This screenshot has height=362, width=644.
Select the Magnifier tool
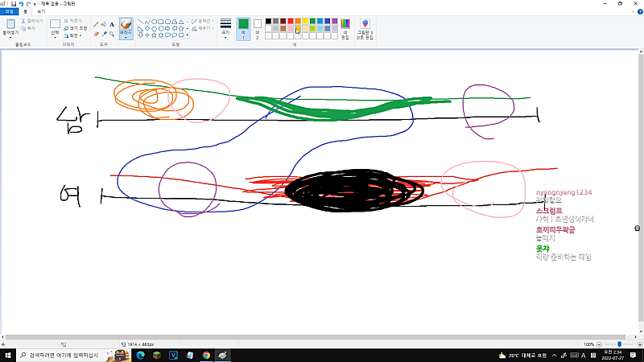pyautogui.click(x=112, y=34)
